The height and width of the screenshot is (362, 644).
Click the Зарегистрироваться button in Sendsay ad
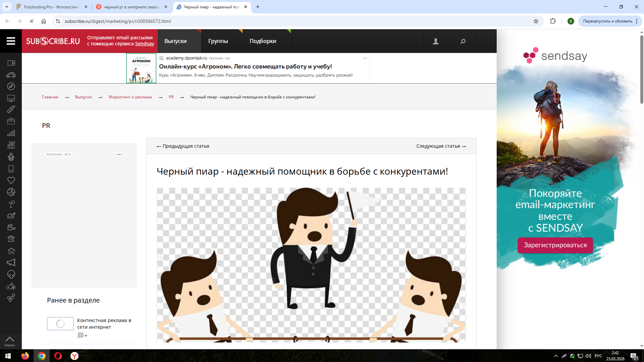click(555, 245)
